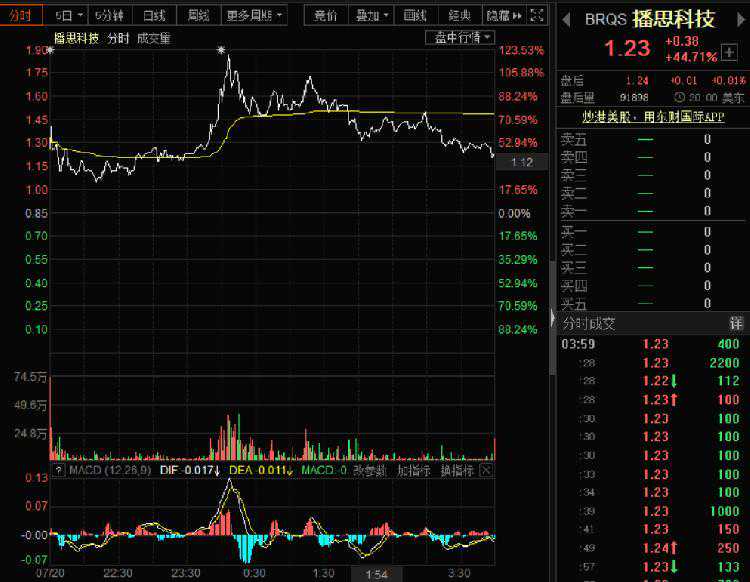Collapse right panel using side arrow handle
Viewport: 750px width, 582px height.
coord(553,317)
